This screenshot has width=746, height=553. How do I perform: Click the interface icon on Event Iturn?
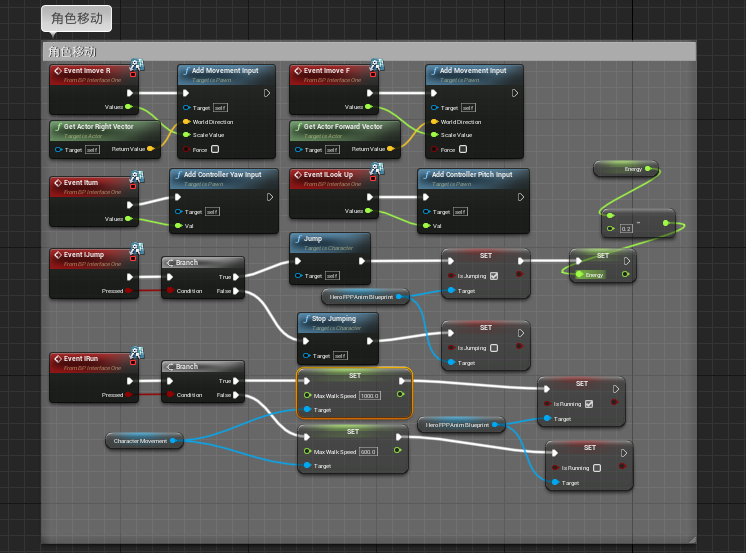pos(137,177)
